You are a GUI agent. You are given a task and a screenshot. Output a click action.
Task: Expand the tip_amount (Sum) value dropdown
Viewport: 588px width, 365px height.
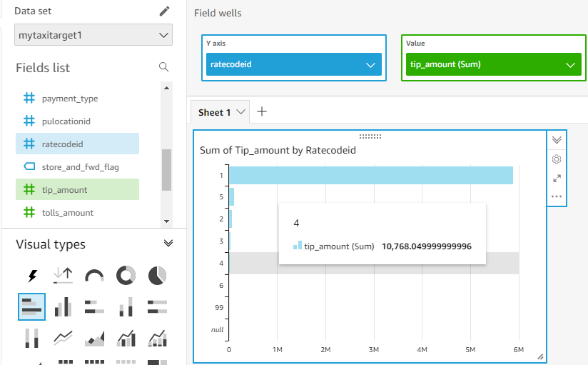click(x=494, y=64)
